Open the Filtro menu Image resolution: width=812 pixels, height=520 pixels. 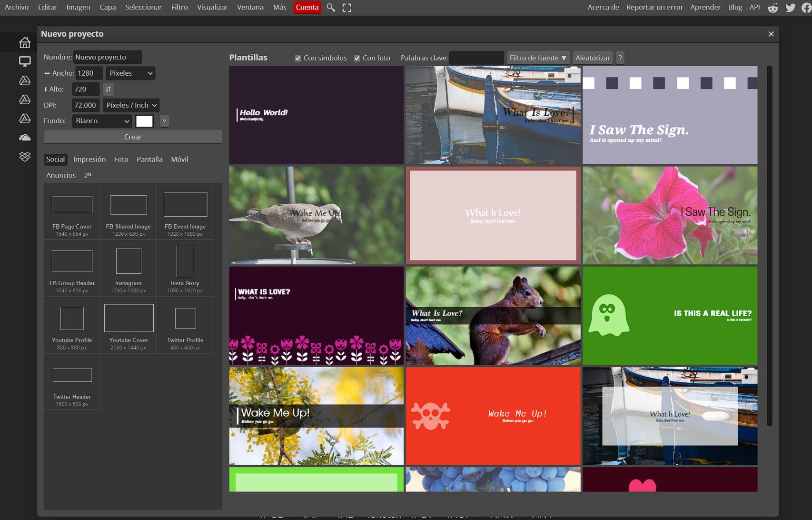[x=179, y=8]
